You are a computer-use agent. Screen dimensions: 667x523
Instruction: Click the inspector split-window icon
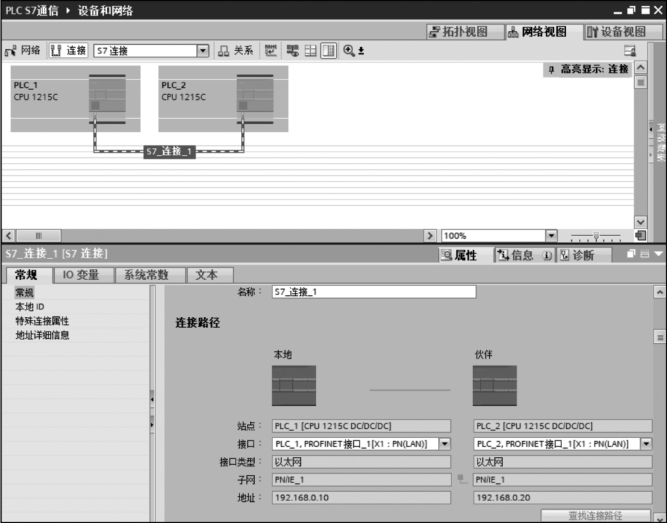pos(645,254)
